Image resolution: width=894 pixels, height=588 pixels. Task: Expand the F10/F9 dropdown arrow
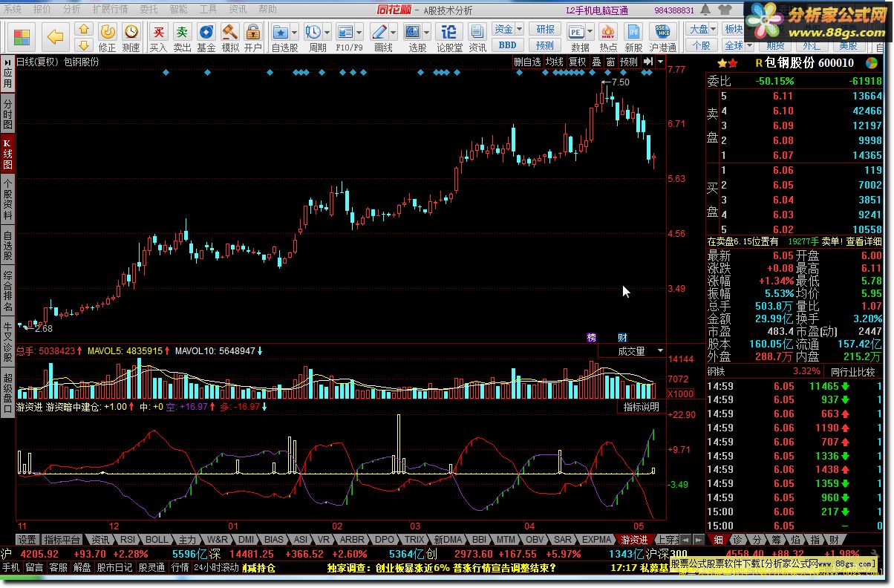coord(359,33)
